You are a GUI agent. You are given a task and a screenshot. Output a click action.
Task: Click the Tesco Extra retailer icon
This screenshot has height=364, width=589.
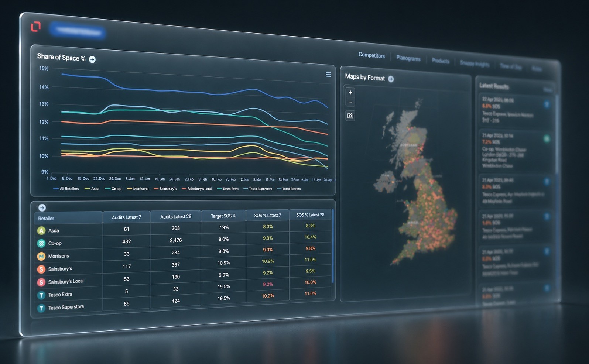(41, 295)
